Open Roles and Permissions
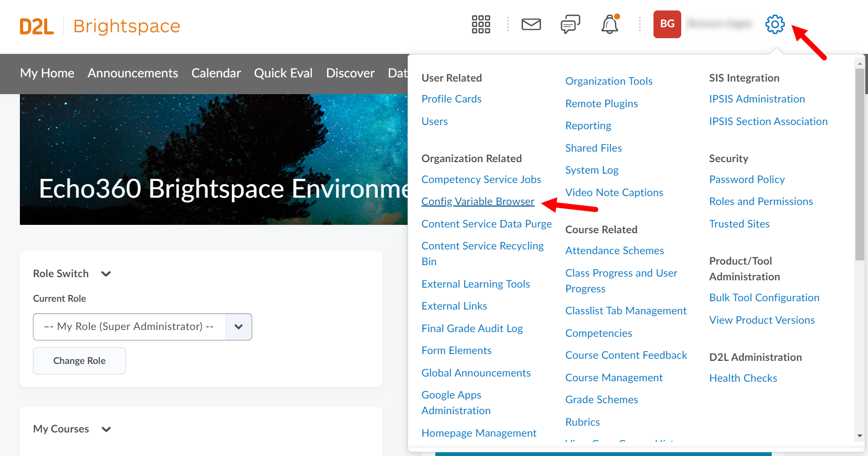The height and width of the screenshot is (456, 868). (x=761, y=201)
